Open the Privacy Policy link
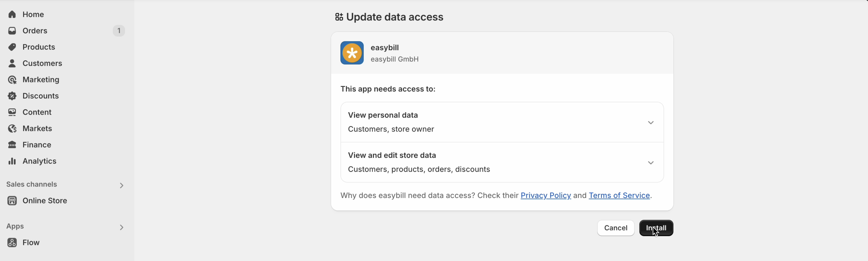 point(545,196)
